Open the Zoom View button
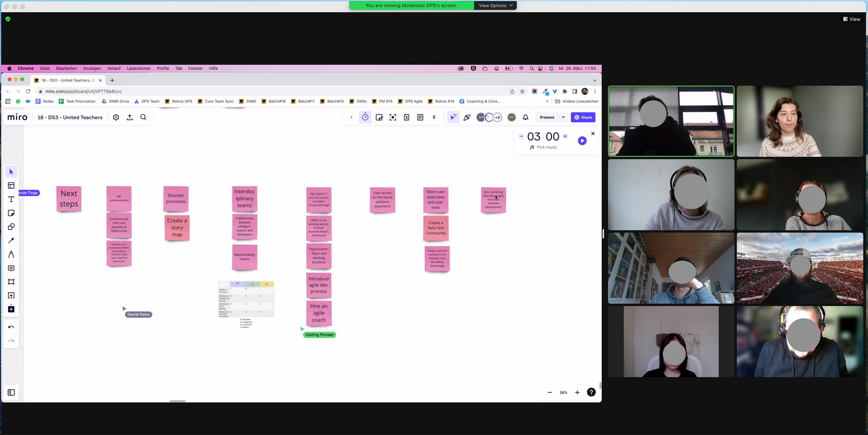 click(x=851, y=19)
